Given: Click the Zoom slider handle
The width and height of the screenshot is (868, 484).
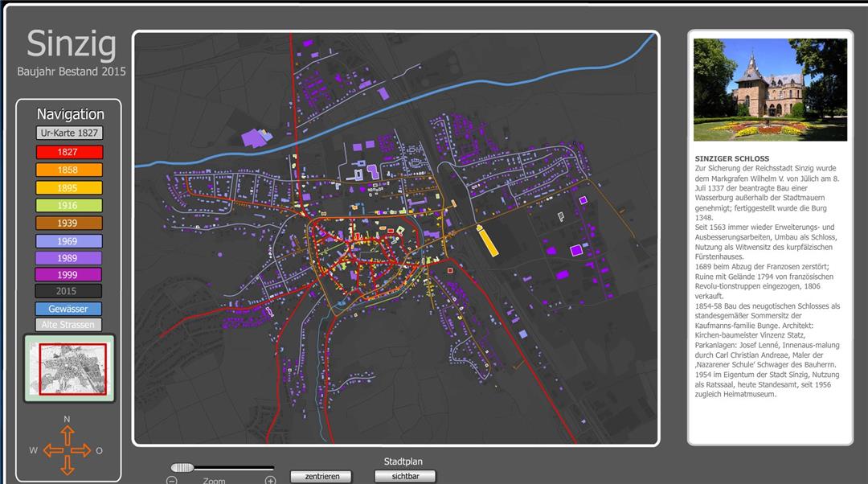Looking at the screenshot, I should coord(182,467).
